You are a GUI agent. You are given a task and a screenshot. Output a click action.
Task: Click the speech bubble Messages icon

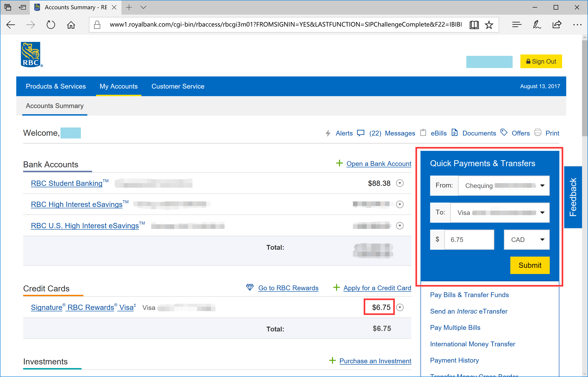[x=361, y=133]
